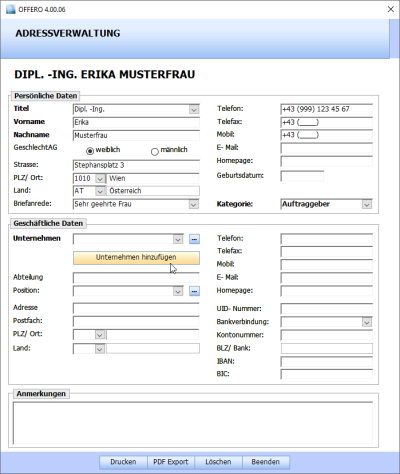This screenshot has width=400, height=474.
Task: Click inside the Anmerkungen text area
Action: pyautogui.click(x=193, y=423)
